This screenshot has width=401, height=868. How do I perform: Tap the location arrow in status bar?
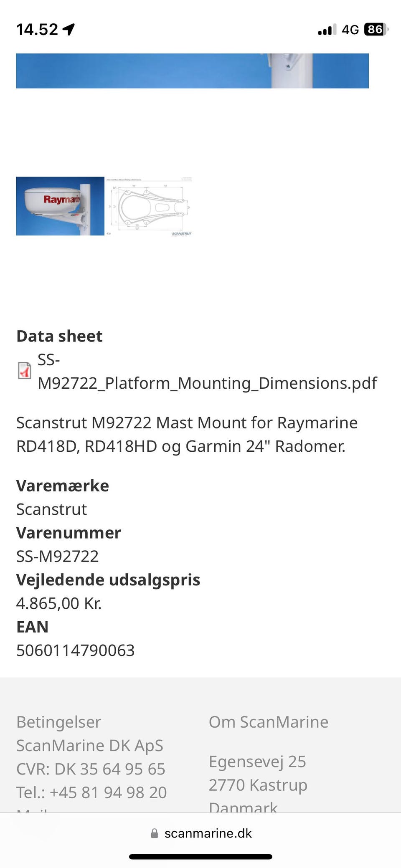tap(69, 29)
